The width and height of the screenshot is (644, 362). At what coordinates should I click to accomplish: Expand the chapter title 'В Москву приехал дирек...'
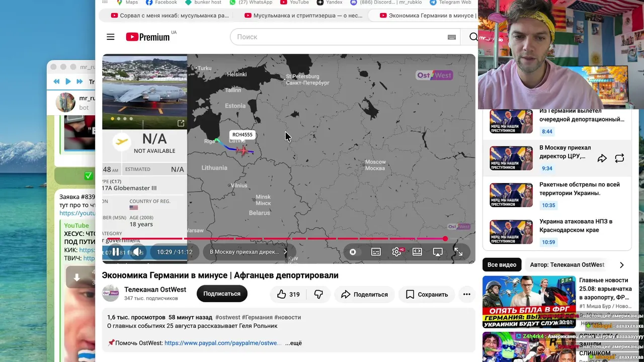(249, 252)
